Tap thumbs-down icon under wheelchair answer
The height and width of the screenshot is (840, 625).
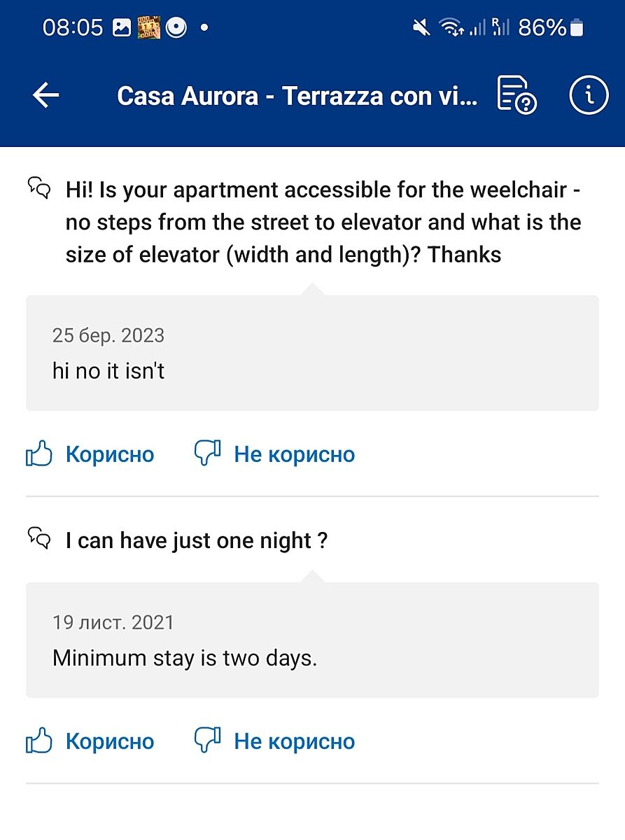[207, 454]
